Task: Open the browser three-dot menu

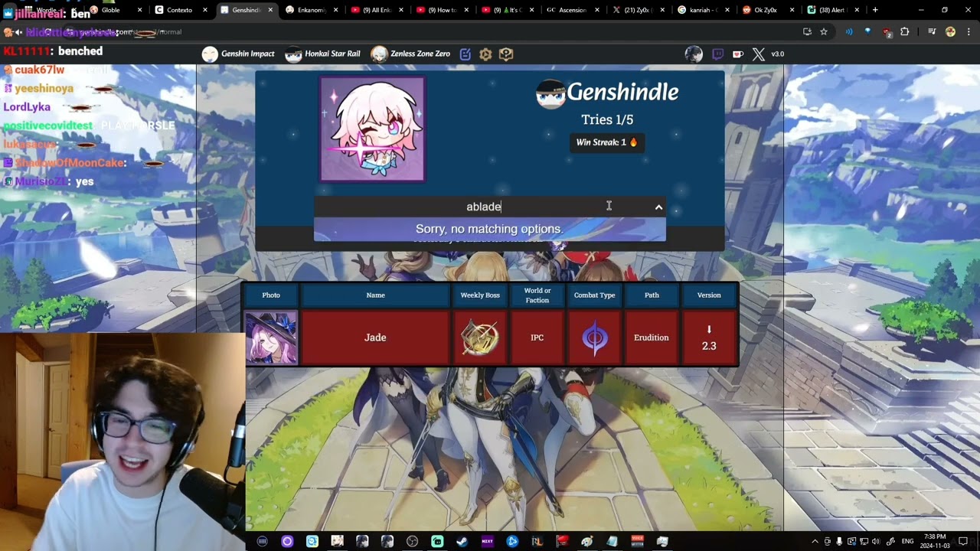Action: (968, 32)
